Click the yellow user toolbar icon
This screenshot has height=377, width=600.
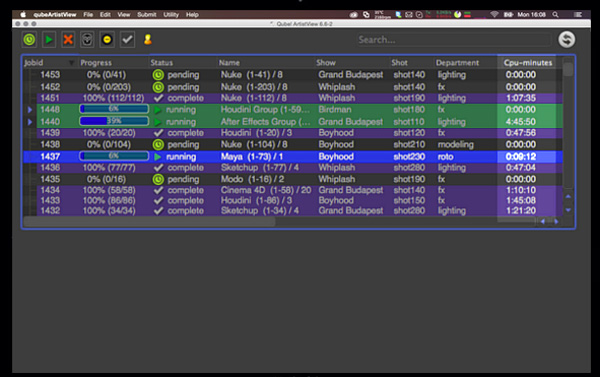tap(148, 39)
